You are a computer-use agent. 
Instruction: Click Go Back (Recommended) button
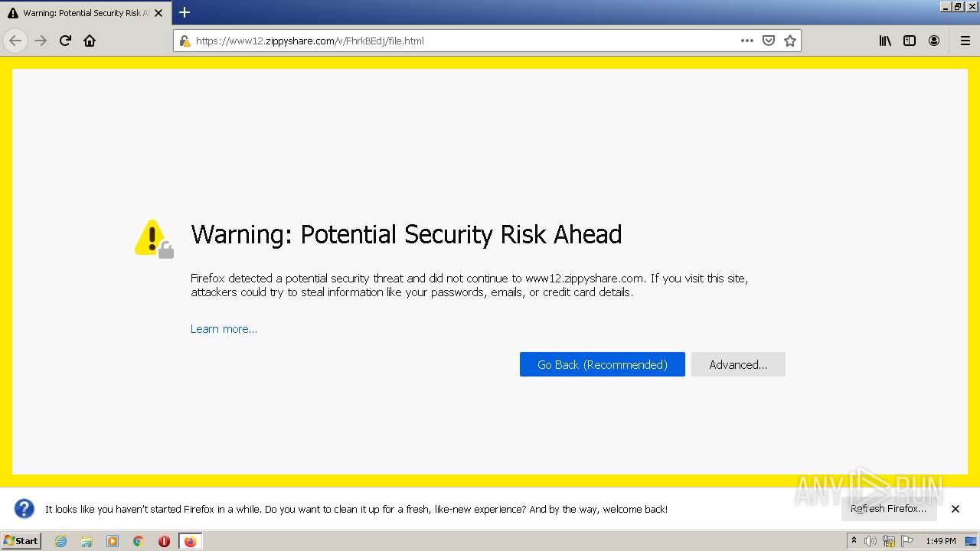(603, 364)
